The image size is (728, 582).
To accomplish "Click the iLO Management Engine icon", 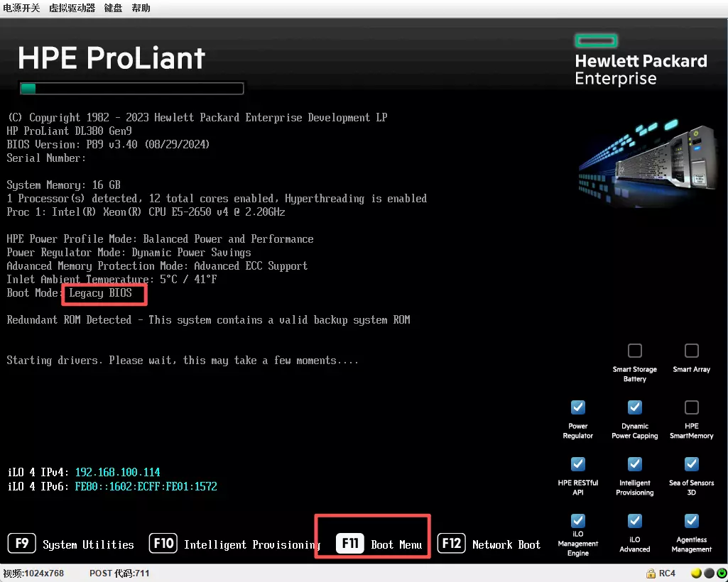I will point(577,520).
